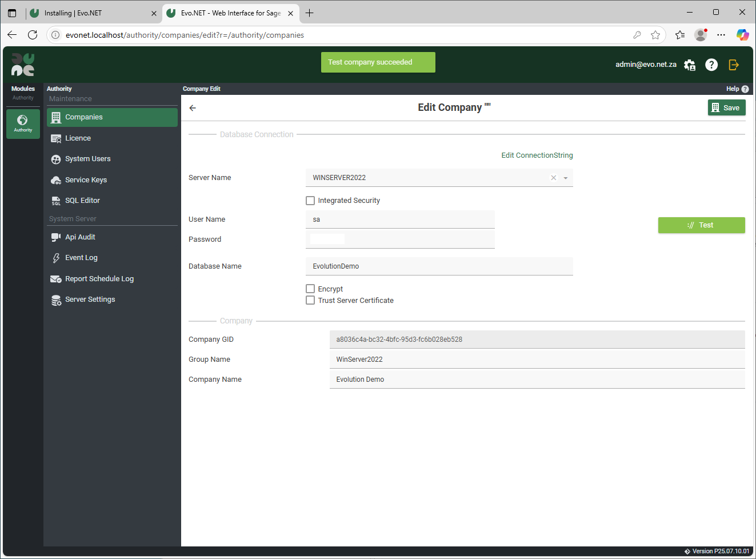Open the favorites list
This screenshot has height=559, width=756.
pyautogui.click(x=680, y=35)
